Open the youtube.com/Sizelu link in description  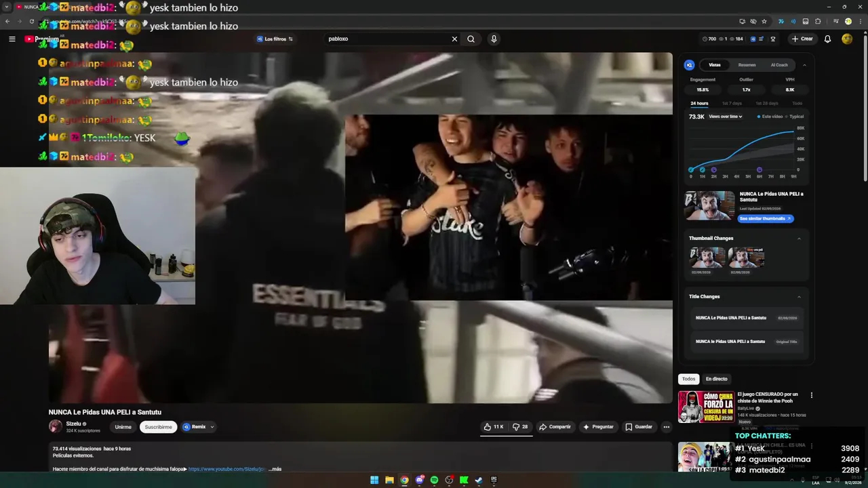[227, 469]
